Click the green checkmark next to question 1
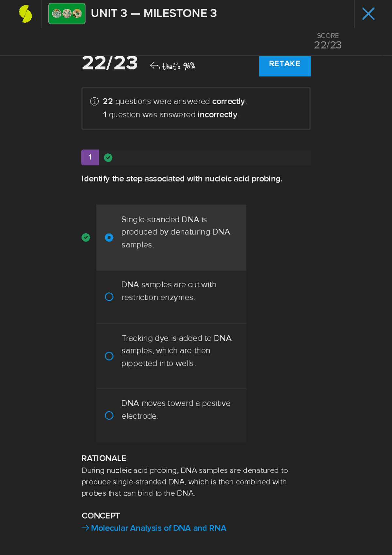 (108, 157)
